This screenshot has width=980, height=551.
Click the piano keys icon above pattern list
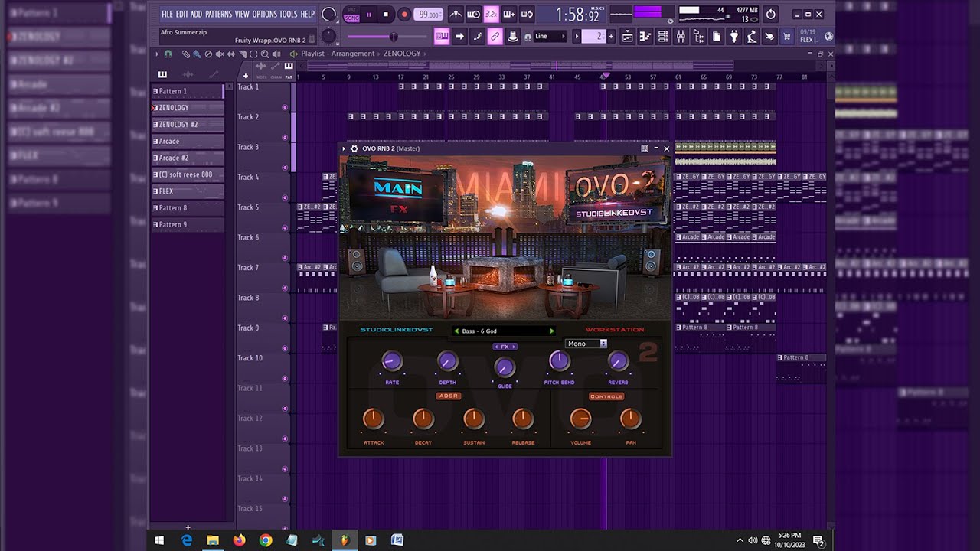162,74
